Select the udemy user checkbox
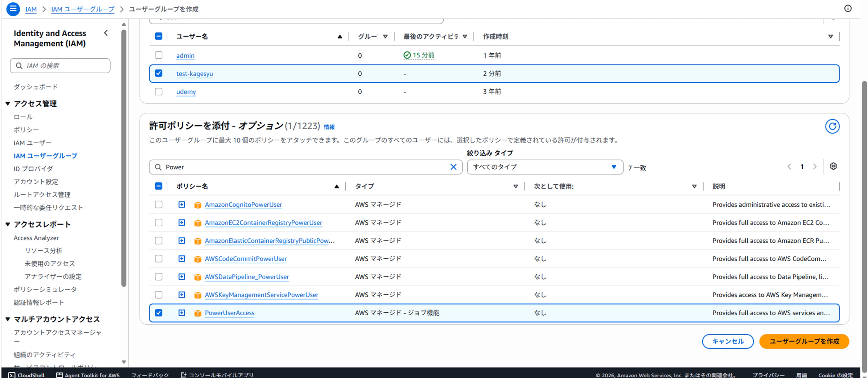The width and height of the screenshot is (868, 378). [159, 91]
